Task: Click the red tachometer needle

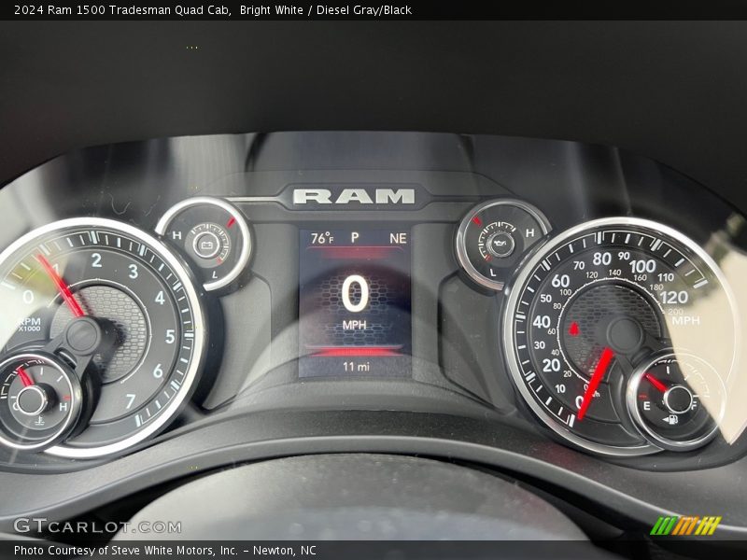Action: [x=62, y=287]
